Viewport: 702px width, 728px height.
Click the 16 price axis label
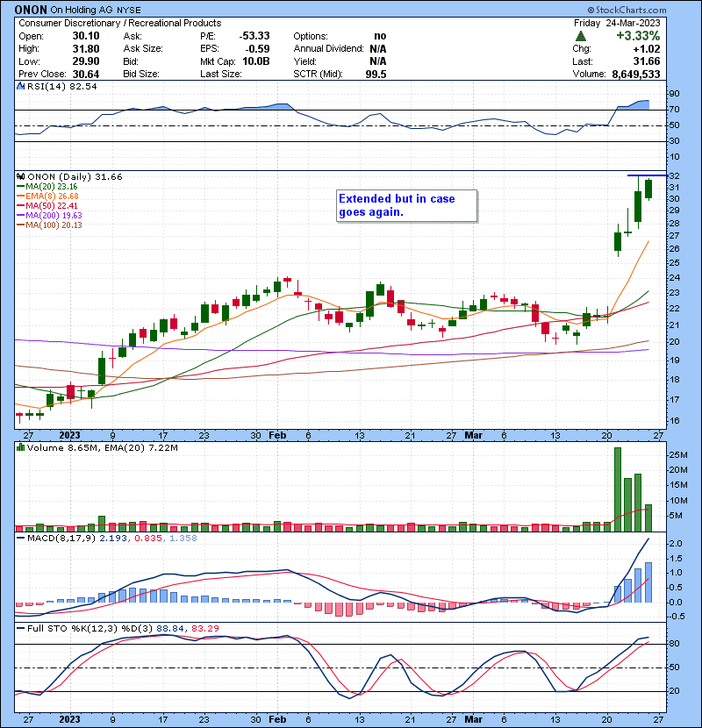tap(674, 421)
